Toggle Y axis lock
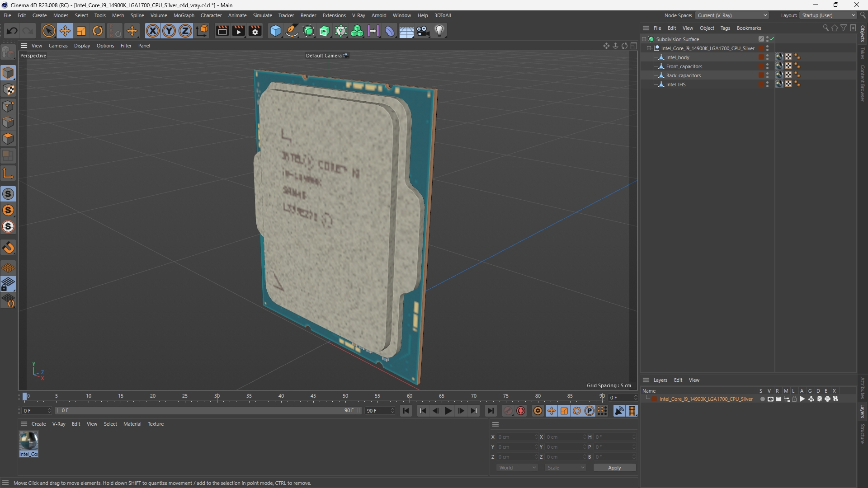The width and height of the screenshot is (868, 488). click(x=169, y=31)
